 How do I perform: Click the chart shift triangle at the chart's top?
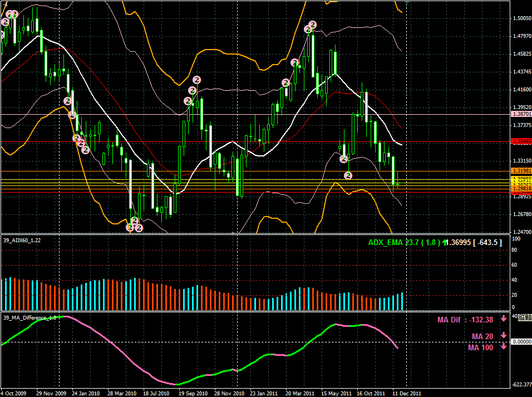pyautogui.click(x=408, y=2)
